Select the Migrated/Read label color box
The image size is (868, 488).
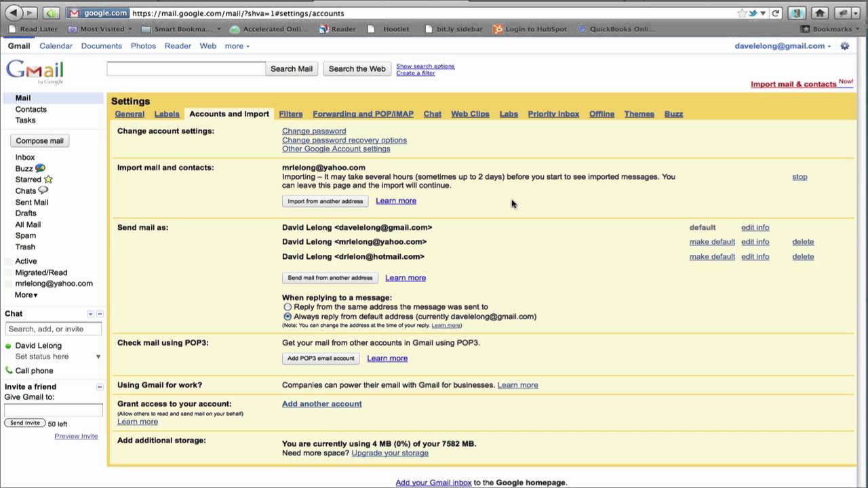point(9,272)
